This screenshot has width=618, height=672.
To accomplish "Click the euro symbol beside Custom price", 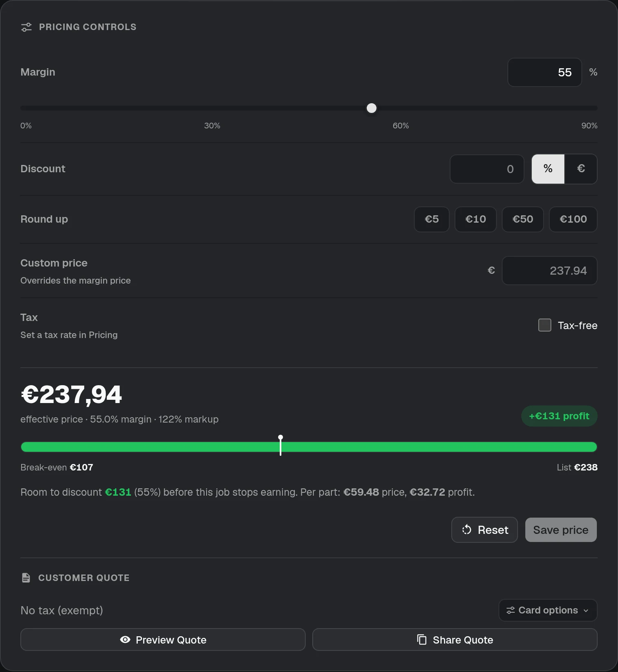I will pyautogui.click(x=491, y=270).
